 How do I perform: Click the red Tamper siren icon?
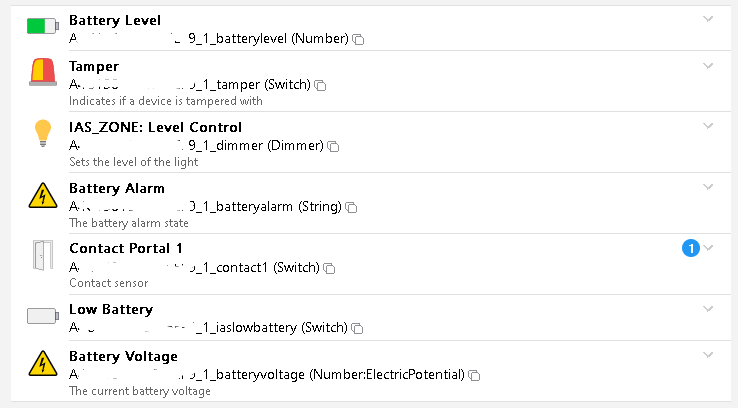coord(43,73)
